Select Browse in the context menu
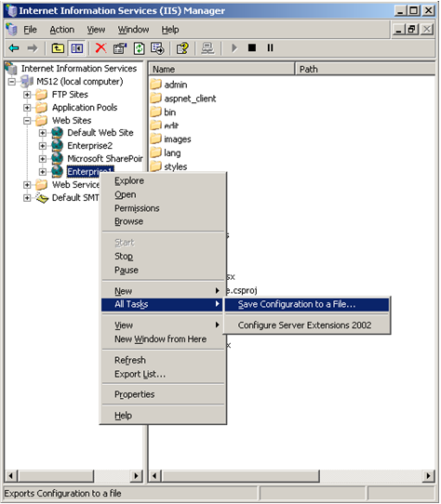This screenshot has height=504, width=441. [x=162, y=221]
